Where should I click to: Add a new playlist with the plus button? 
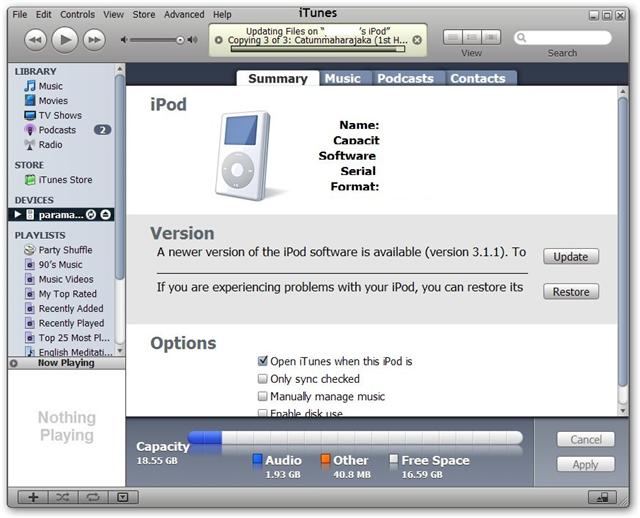pyautogui.click(x=33, y=497)
